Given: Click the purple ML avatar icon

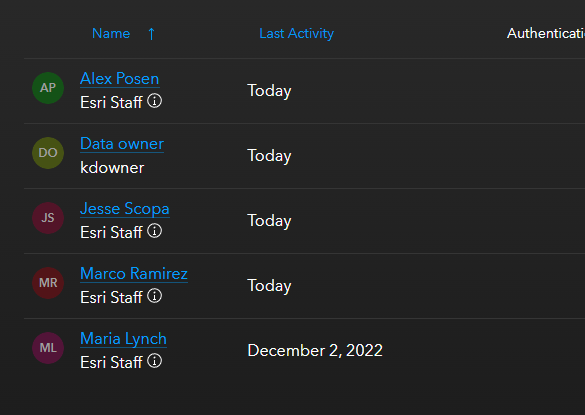Looking at the screenshot, I should pyautogui.click(x=48, y=348).
